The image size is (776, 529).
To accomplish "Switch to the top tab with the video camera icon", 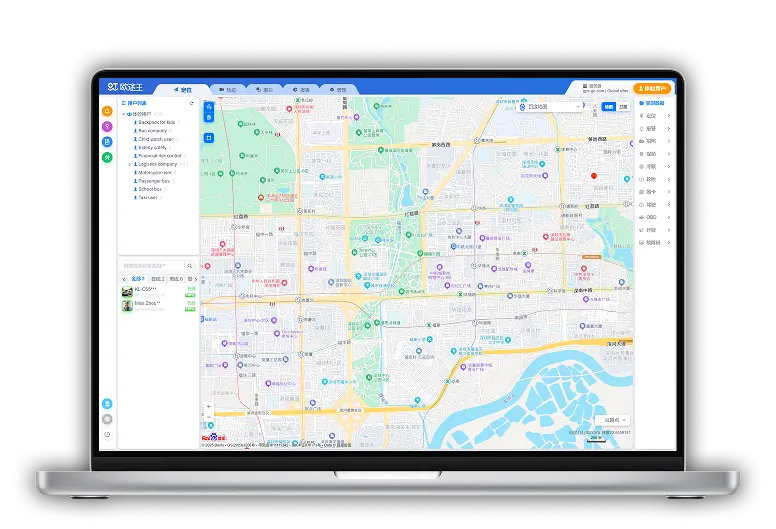I will [228, 90].
